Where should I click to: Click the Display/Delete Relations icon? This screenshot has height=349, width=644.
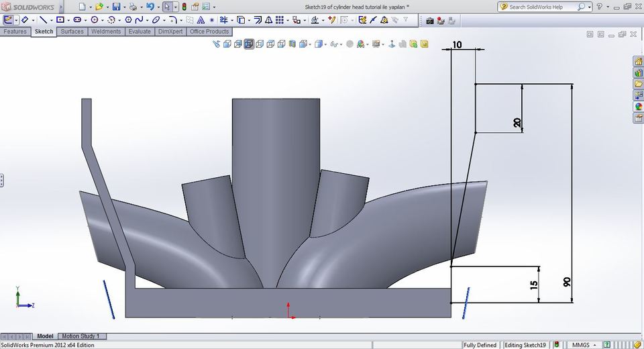tap(315, 19)
